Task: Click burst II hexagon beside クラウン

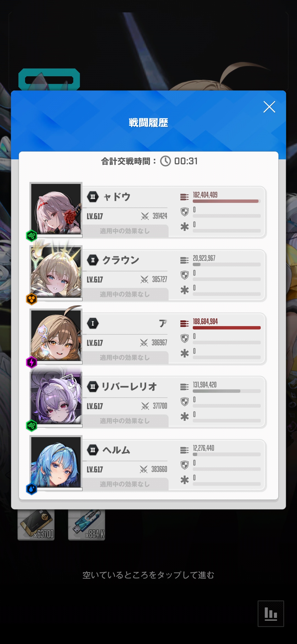Action: [x=93, y=260]
